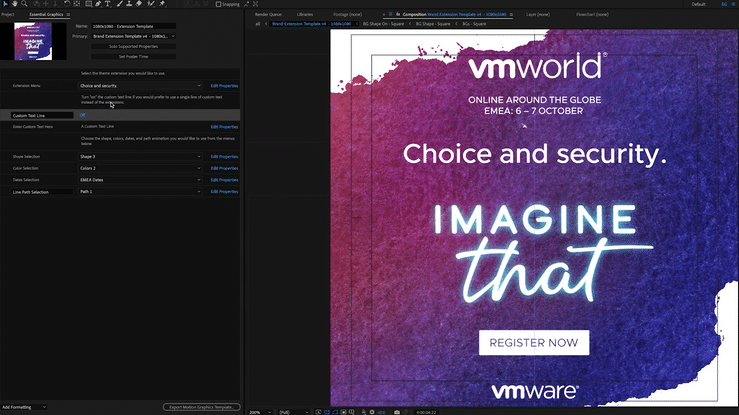Open the 200% magnification dropdown
Viewport: 739px width, 415px height.
coord(260,412)
